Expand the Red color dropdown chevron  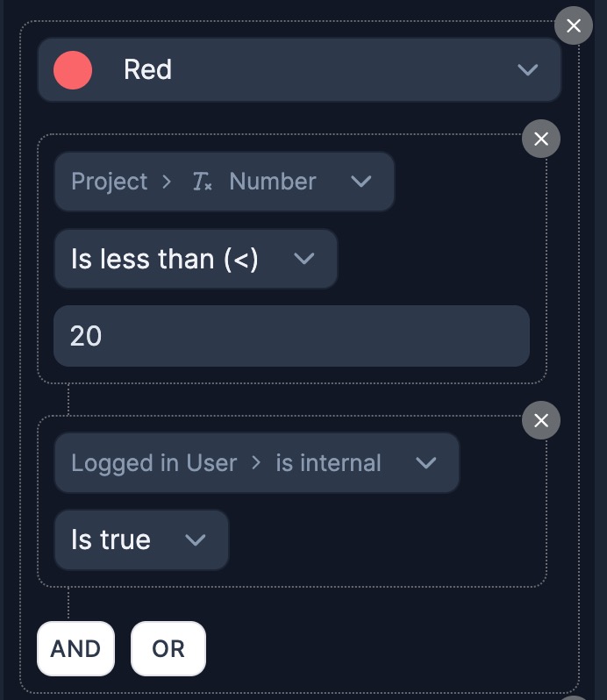click(x=527, y=70)
